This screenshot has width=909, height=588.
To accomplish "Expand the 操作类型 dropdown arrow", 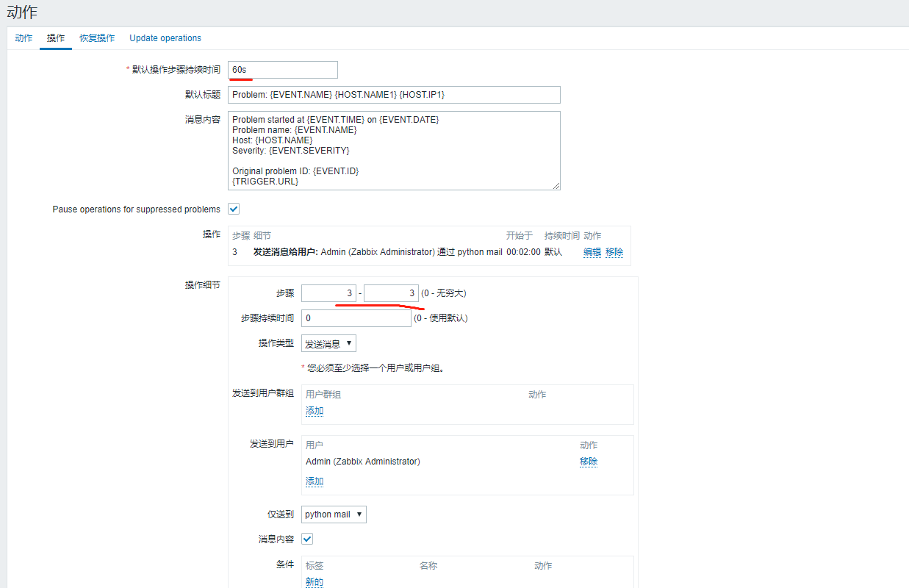I will [x=348, y=343].
